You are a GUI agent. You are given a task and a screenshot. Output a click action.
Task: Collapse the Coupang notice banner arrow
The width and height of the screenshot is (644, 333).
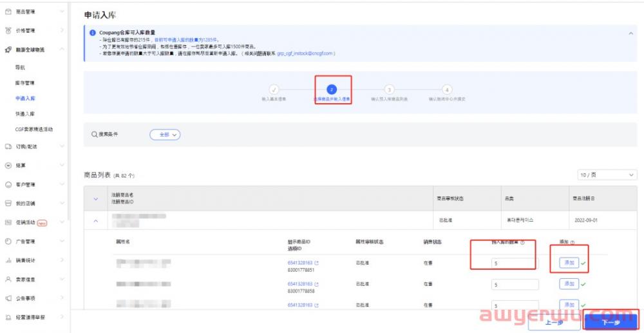click(630, 33)
